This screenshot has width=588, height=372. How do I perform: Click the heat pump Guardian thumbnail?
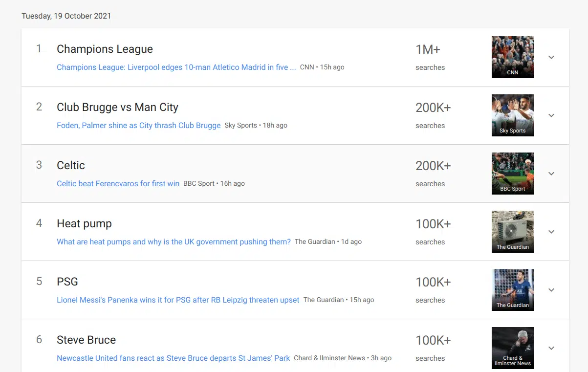click(x=513, y=232)
